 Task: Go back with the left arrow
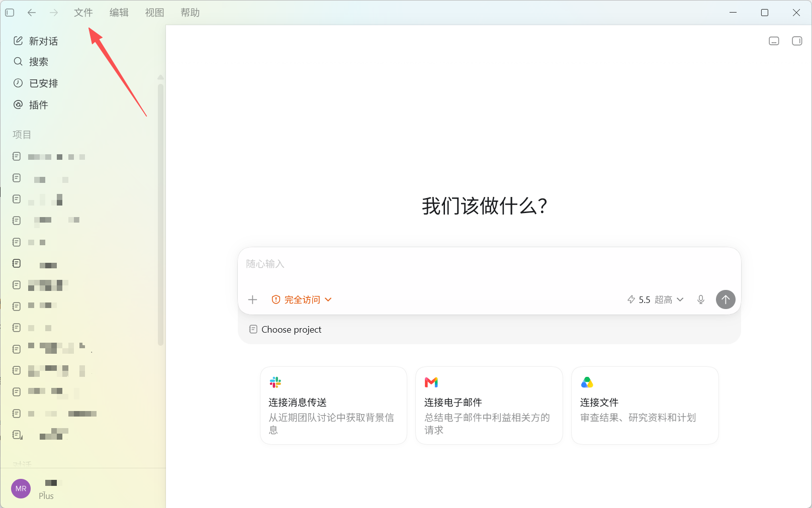click(32, 13)
